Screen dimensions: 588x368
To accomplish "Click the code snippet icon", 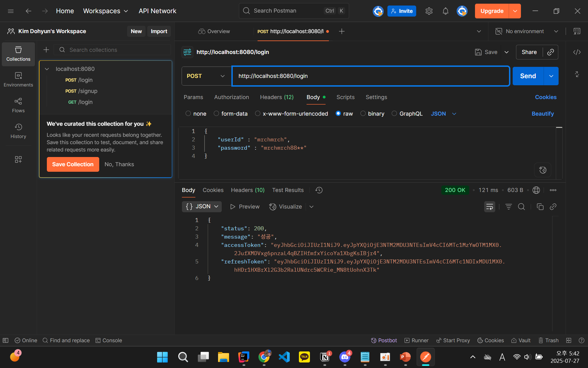I will coord(577,52).
